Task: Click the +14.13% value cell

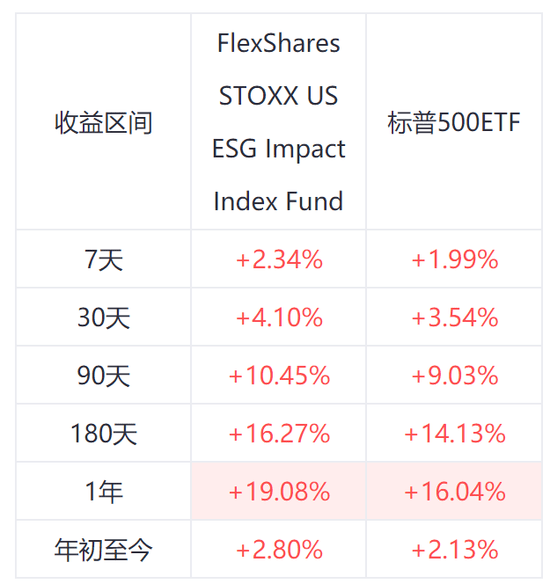Action: pyautogui.click(x=455, y=434)
